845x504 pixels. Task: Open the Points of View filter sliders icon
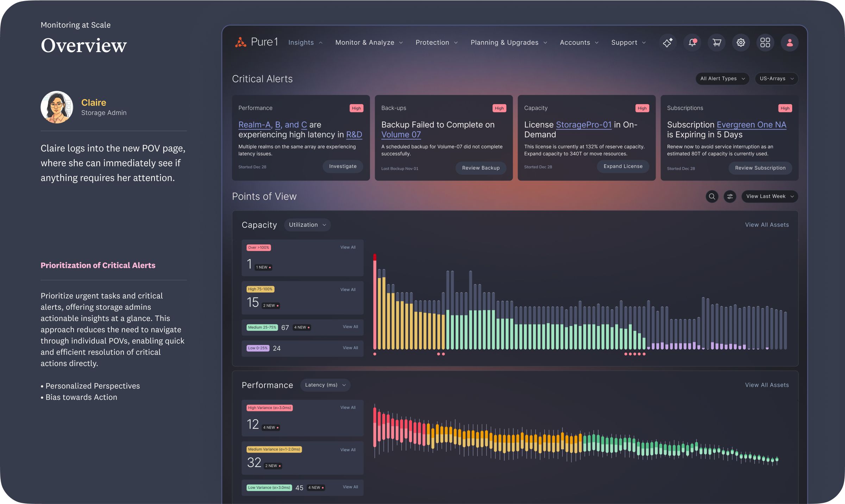point(730,196)
